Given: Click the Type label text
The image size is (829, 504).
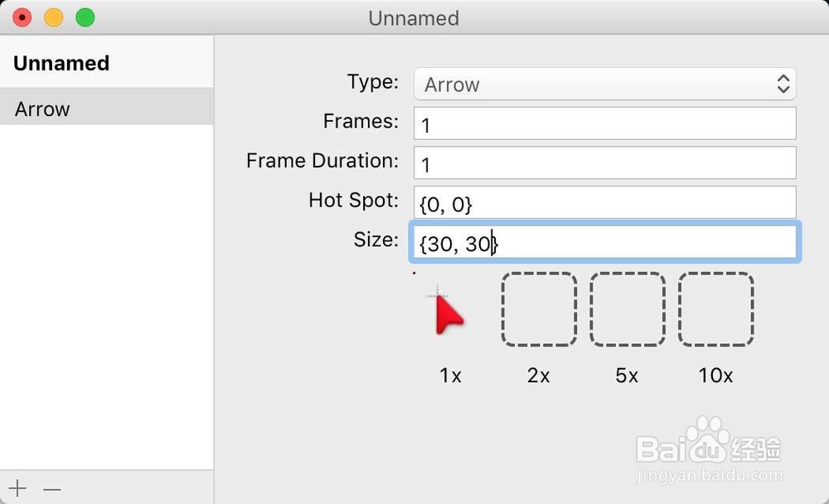Looking at the screenshot, I should pos(372,82).
